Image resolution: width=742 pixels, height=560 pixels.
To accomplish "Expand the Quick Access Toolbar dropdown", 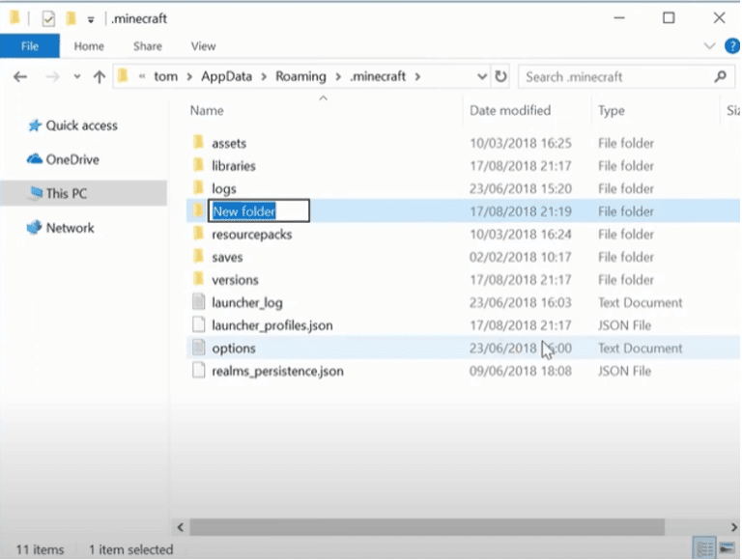I will point(90,18).
